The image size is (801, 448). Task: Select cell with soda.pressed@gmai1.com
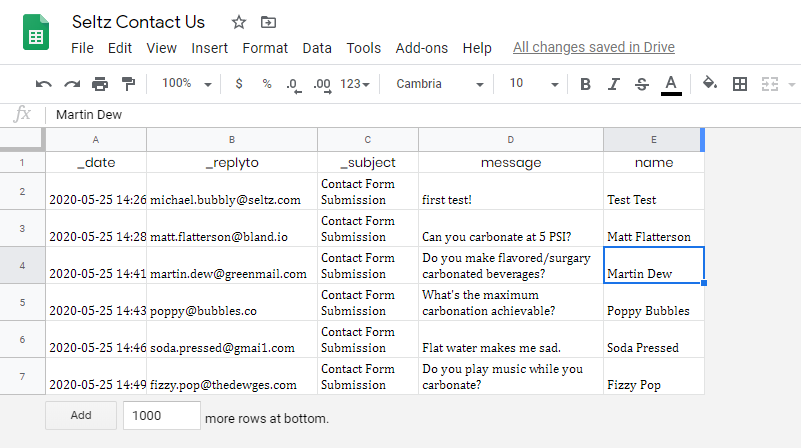click(x=232, y=339)
